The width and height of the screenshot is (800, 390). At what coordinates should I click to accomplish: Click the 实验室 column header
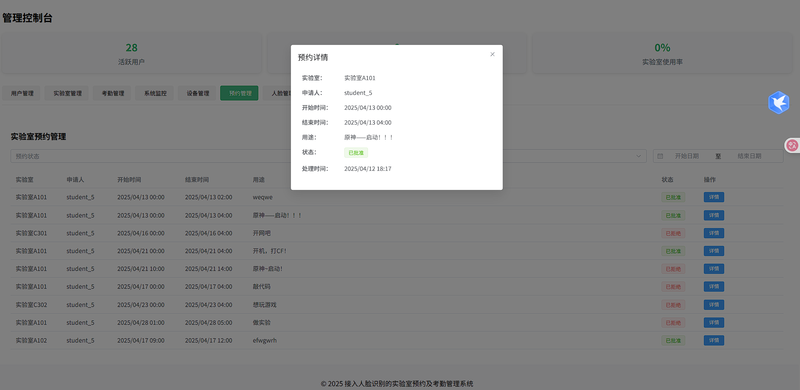25,180
